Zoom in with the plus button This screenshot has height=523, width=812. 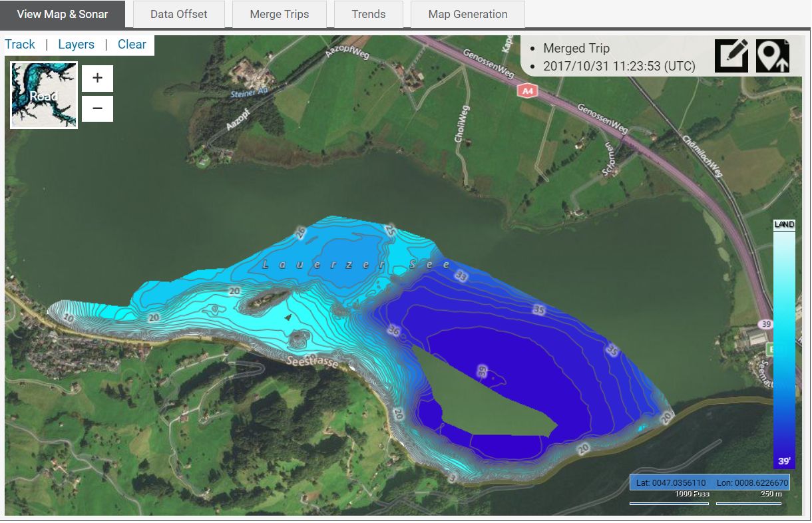(97, 79)
